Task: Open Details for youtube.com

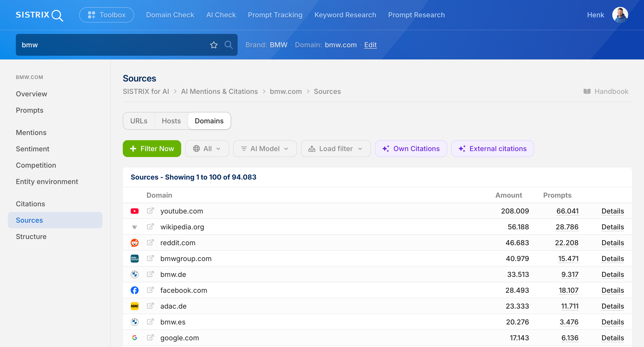Action: [613, 211]
